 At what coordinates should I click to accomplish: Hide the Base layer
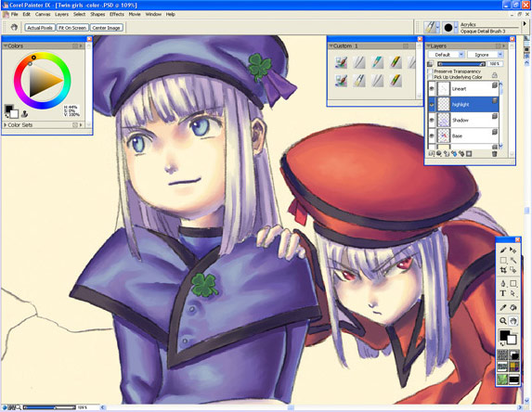pos(432,135)
